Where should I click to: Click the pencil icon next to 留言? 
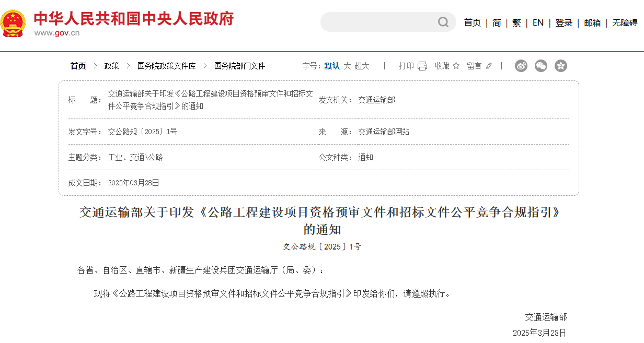click(x=488, y=66)
